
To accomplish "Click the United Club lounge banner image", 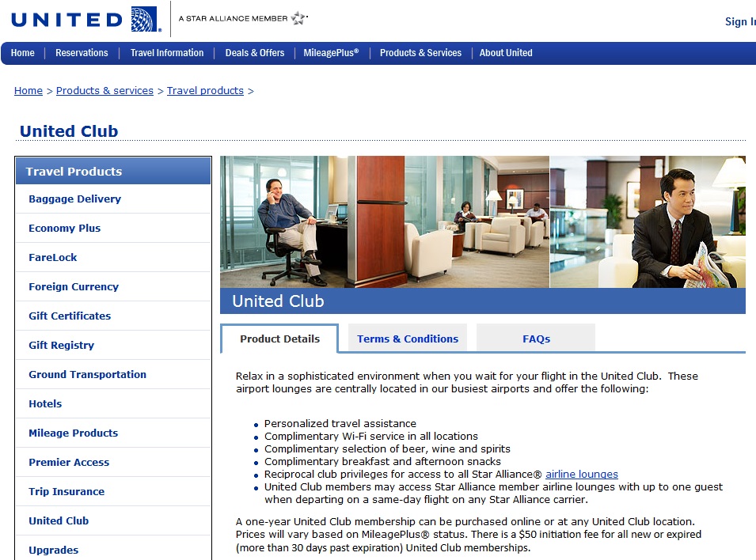I will (x=482, y=221).
